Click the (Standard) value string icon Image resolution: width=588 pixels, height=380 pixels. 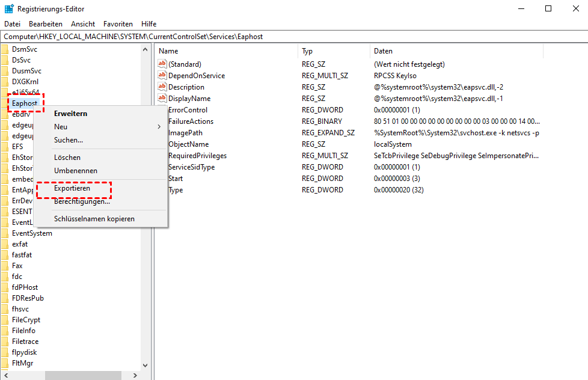tap(162, 64)
